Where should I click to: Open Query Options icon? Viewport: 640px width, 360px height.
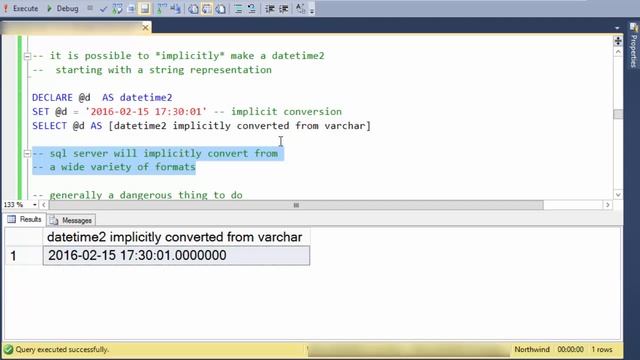click(x=131, y=9)
